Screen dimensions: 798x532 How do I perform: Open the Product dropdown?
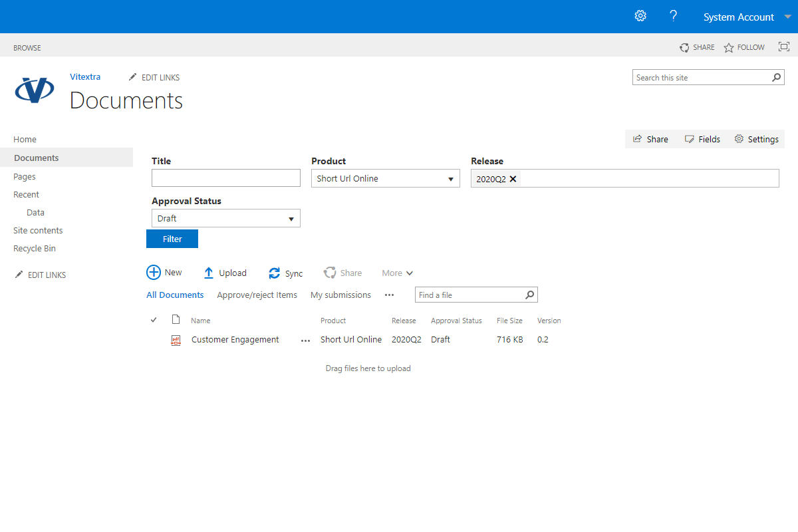tap(386, 178)
